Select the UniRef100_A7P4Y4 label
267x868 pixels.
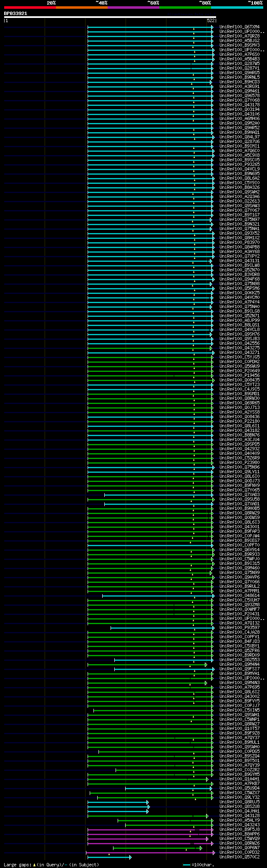pyautogui.click(x=239, y=302)
